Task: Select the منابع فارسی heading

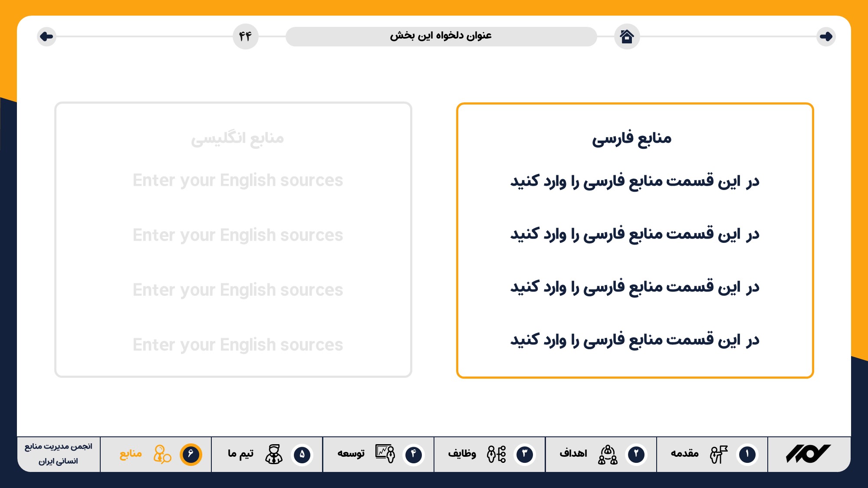Action: [x=631, y=138]
